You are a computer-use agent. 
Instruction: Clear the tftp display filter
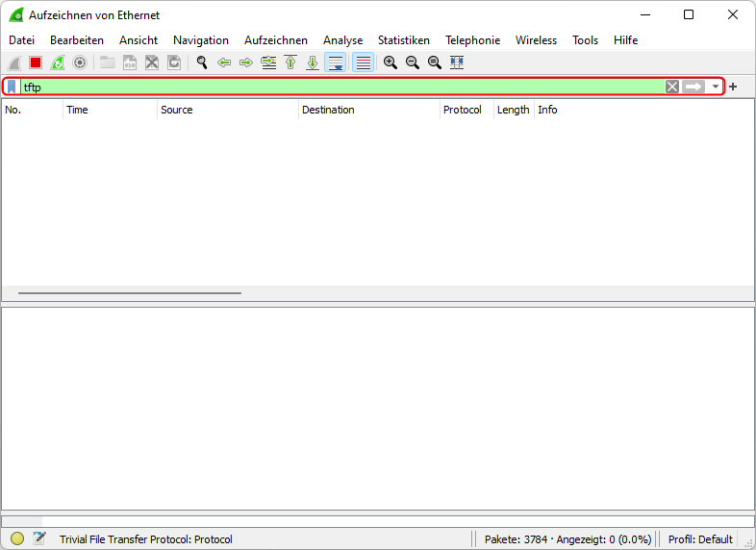click(x=672, y=87)
